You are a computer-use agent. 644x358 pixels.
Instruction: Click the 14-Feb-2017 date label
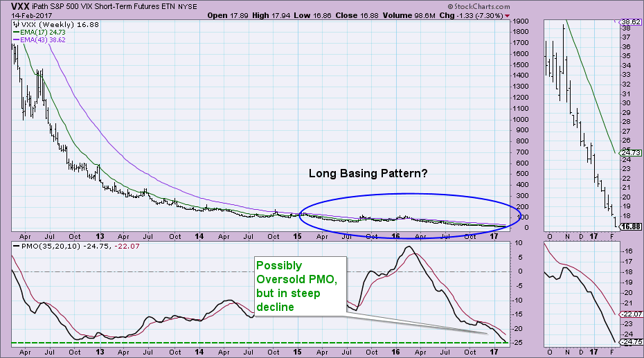pyautogui.click(x=26, y=15)
